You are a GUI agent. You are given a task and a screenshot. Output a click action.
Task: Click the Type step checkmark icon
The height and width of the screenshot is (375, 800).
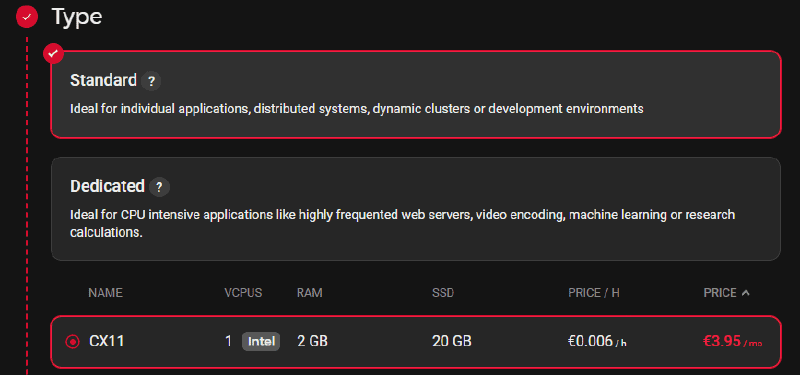pyautogui.click(x=27, y=17)
